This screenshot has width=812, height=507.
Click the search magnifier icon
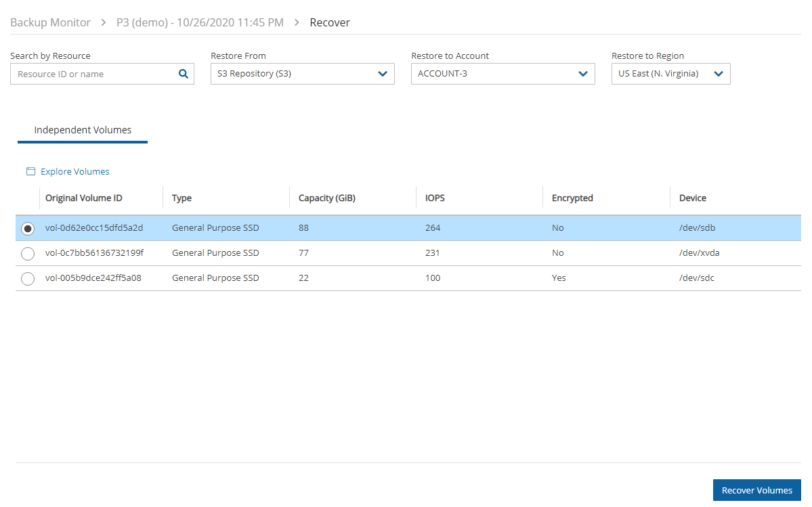183,74
